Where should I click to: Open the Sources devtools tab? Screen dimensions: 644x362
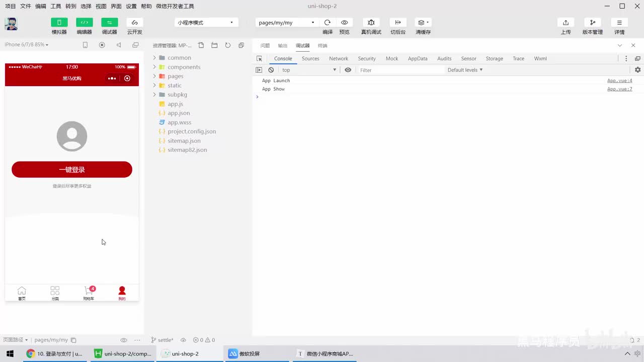coord(310,58)
